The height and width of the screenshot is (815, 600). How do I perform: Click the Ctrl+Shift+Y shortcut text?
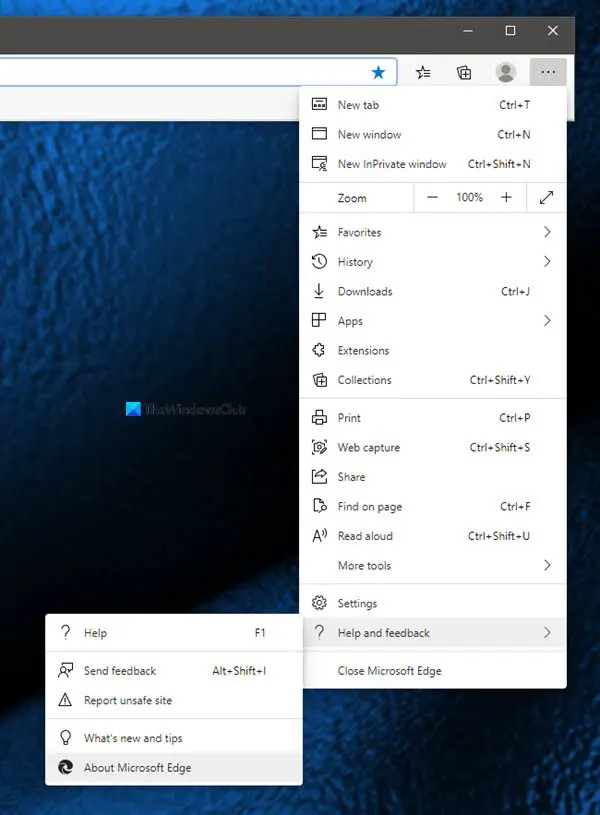(500, 380)
